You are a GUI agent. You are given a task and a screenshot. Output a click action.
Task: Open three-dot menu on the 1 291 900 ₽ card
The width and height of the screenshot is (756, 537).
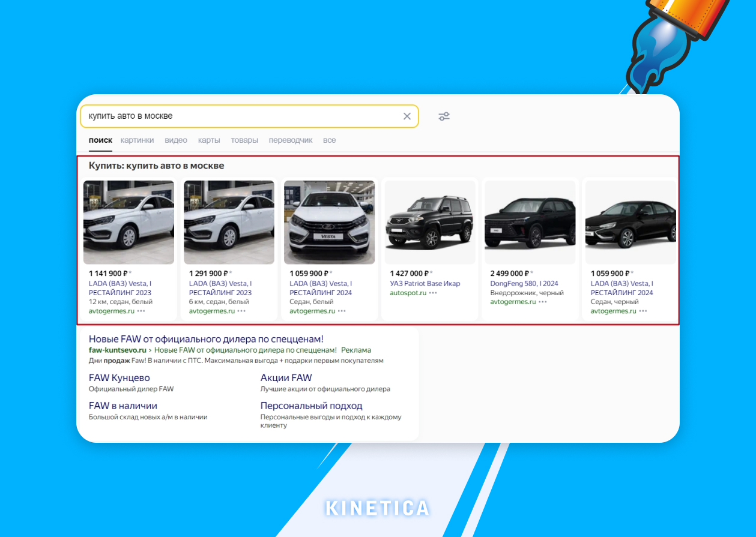coord(241,311)
